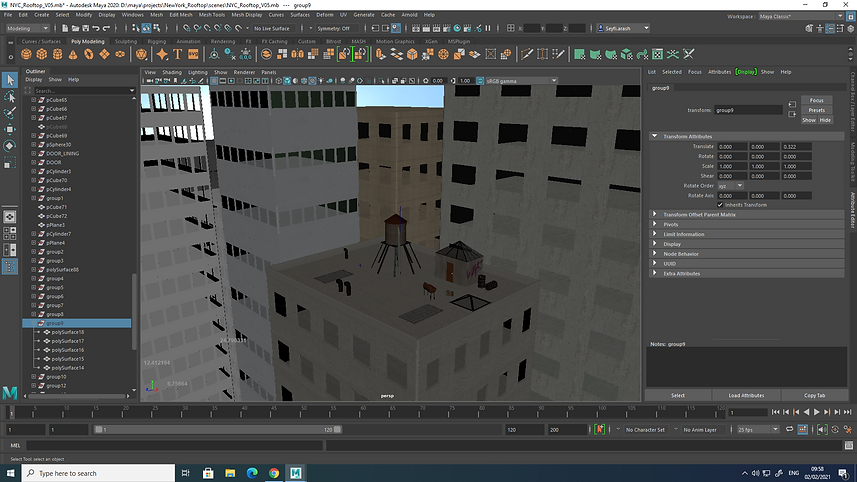Click the Select button in Attribute Editor
Viewport: 857px width, 482px height.
pos(678,395)
